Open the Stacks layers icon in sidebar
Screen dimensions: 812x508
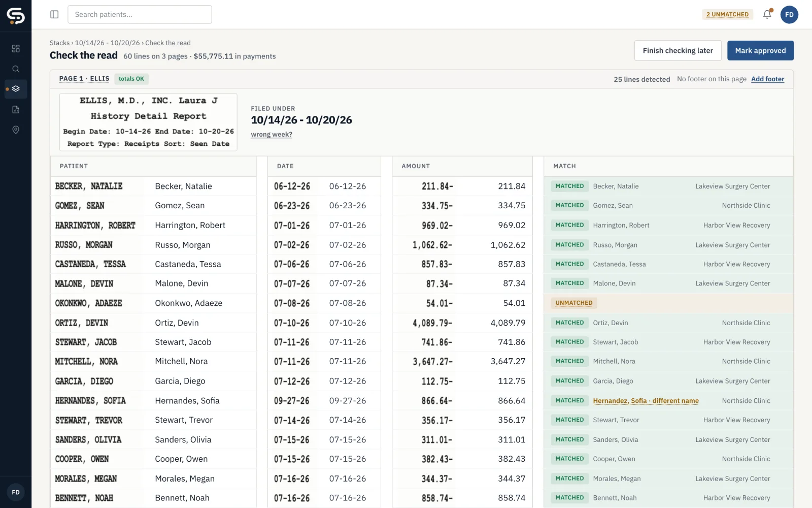point(16,89)
